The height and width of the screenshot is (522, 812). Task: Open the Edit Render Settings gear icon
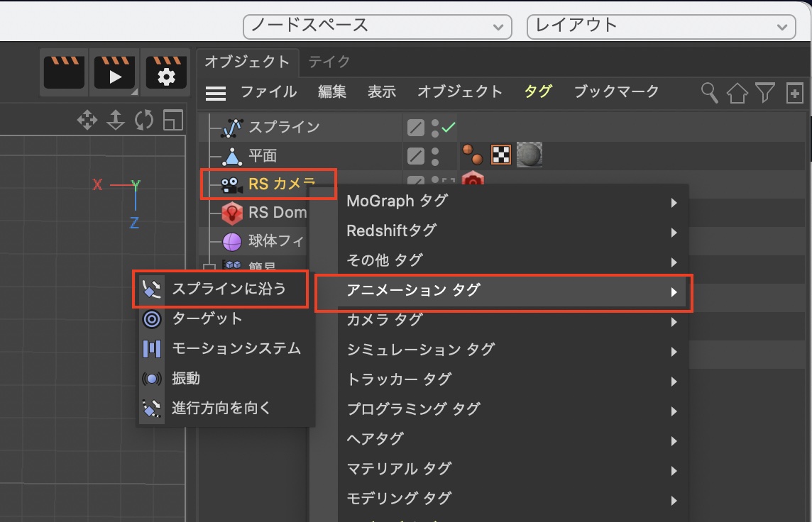point(166,72)
